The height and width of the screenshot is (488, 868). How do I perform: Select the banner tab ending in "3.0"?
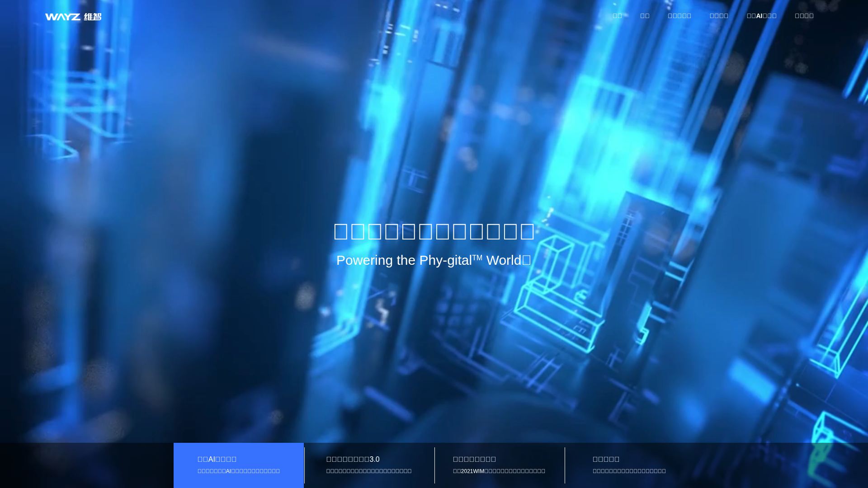[369, 465]
